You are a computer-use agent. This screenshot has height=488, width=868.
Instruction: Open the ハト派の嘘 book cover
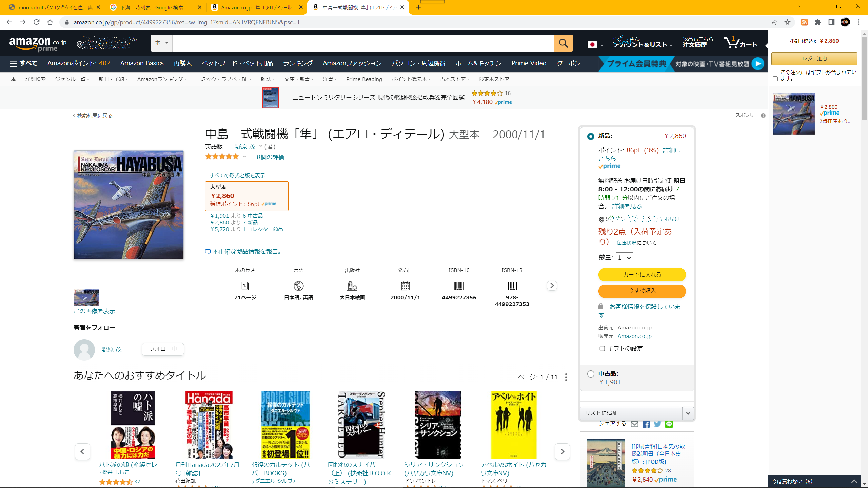tap(133, 425)
